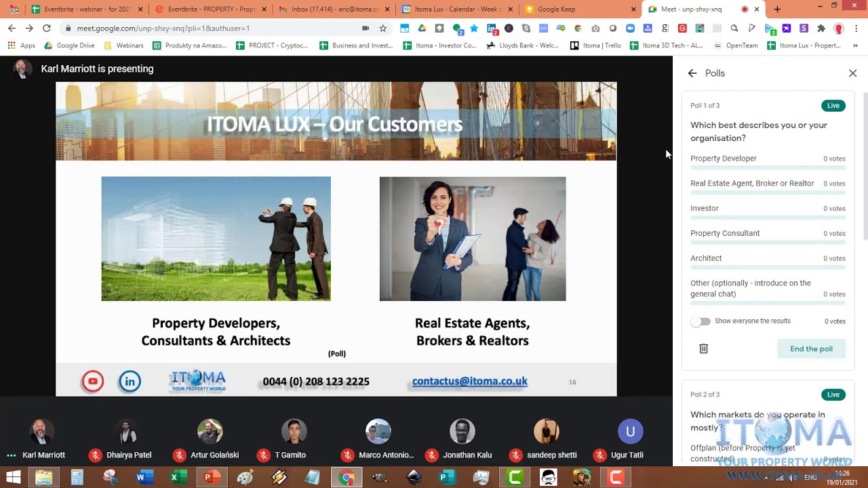Image resolution: width=868 pixels, height=488 pixels.
Task: Close the Polls side panel
Action: pyautogui.click(x=853, y=73)
